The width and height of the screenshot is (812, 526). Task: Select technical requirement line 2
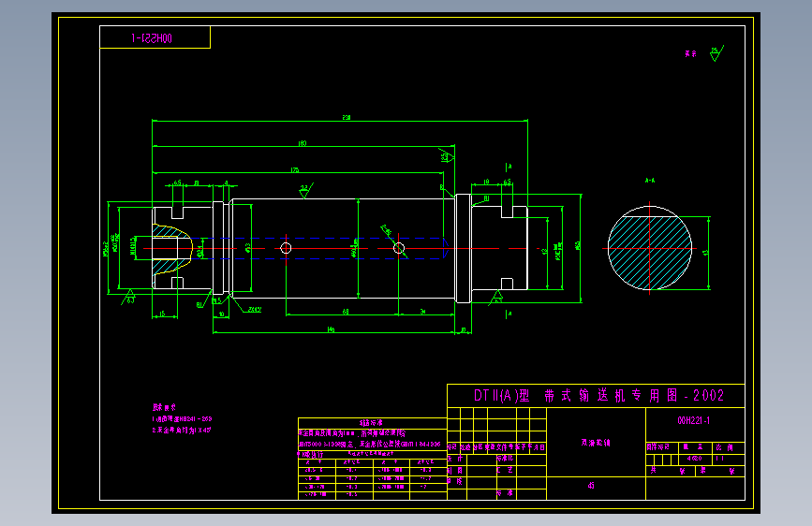182,431
